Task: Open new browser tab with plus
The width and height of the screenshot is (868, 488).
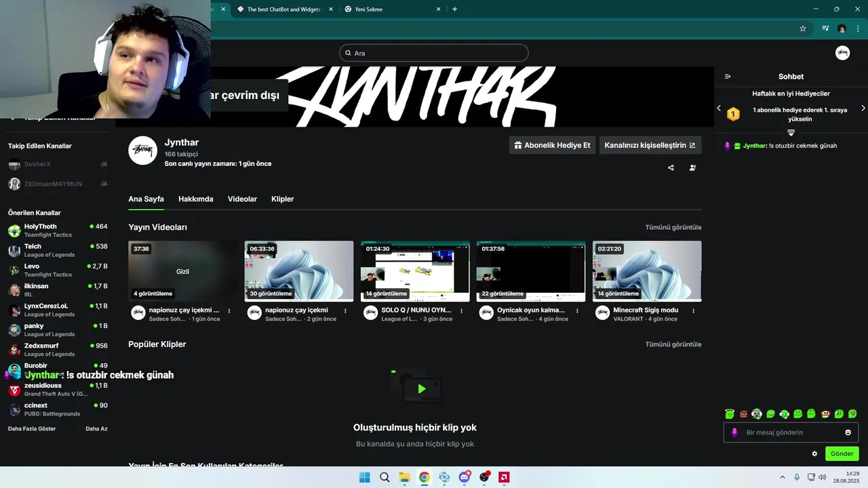Action: click(x=454, y=9)
